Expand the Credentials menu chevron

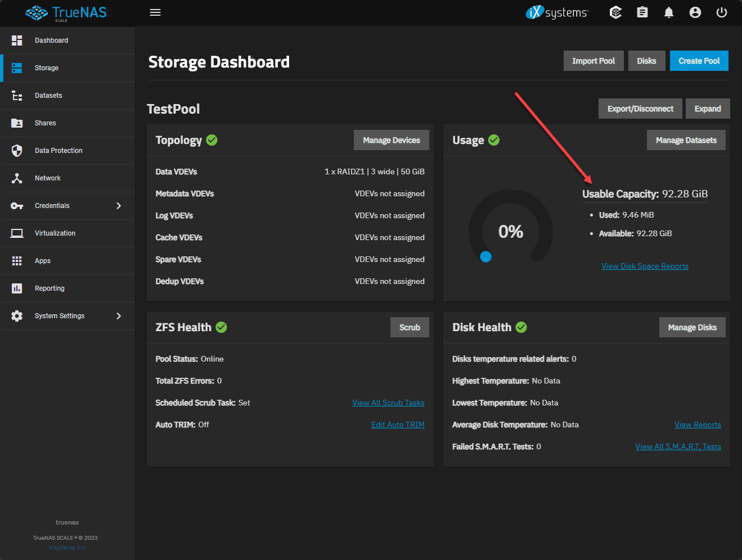point(119,205)
